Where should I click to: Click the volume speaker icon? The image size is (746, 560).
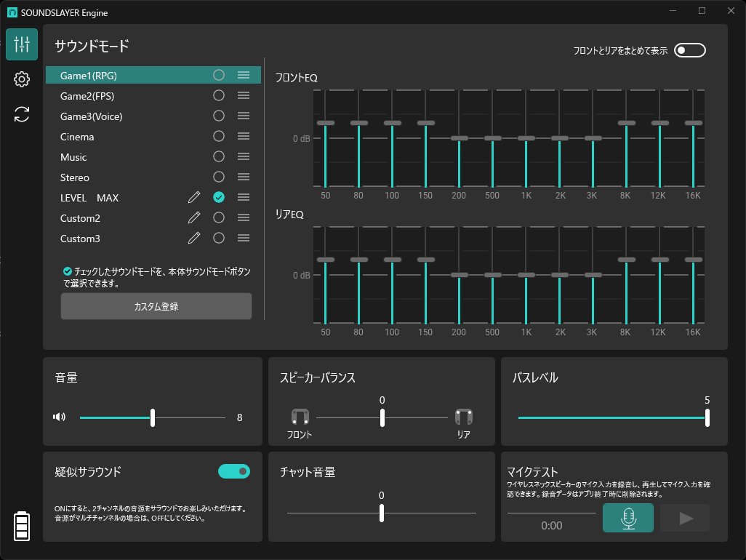[x=60, y=417]
